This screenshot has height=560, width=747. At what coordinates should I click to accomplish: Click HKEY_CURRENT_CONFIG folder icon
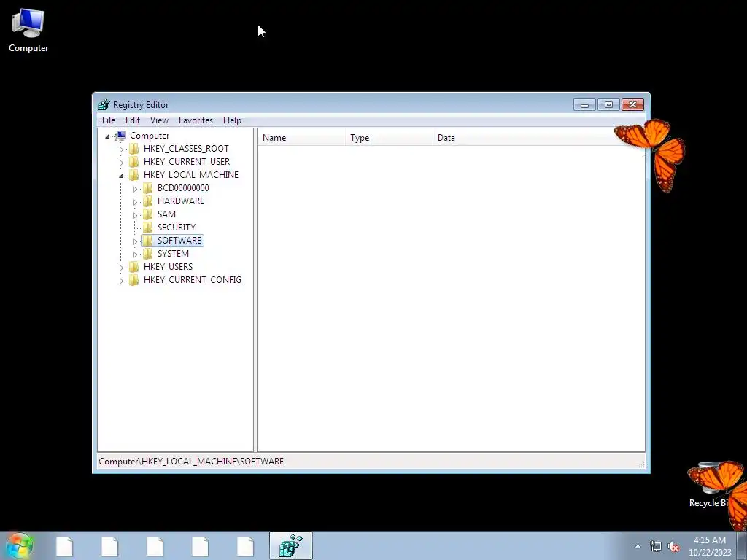click(x=134, y=279)
